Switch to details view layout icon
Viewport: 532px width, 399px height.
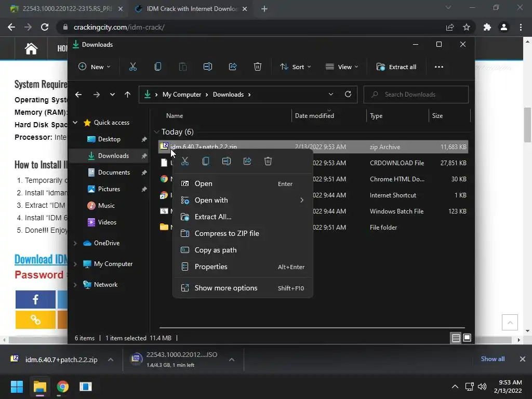click(x=456, y=338)
